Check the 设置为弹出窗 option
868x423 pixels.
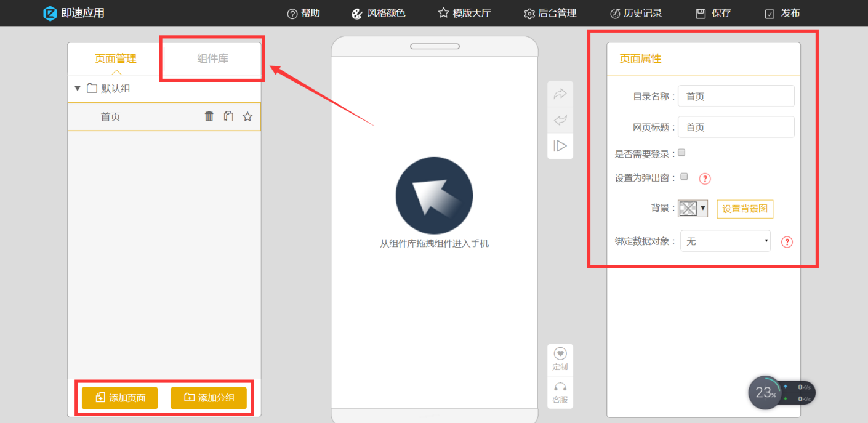coord(684,177)
